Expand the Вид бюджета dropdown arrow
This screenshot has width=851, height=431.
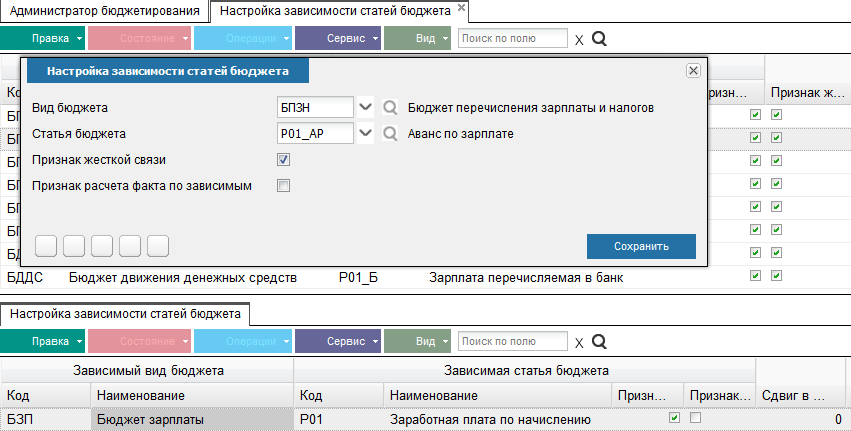pos(366,107)
